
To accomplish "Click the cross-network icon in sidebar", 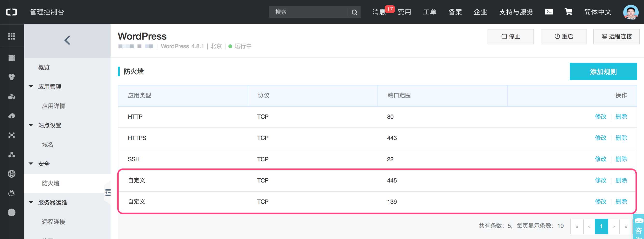I will pyautogui.click(x=12, y=135).
